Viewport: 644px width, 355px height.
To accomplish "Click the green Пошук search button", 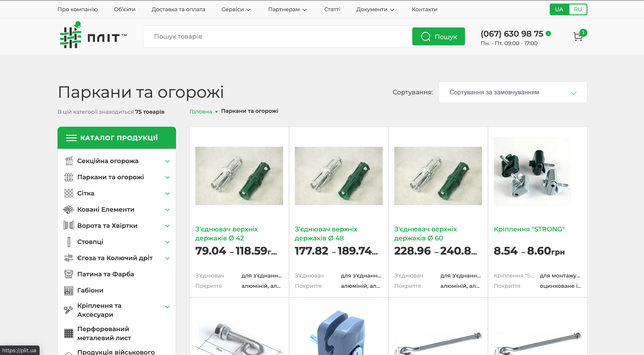I will (x=438, y=37).
